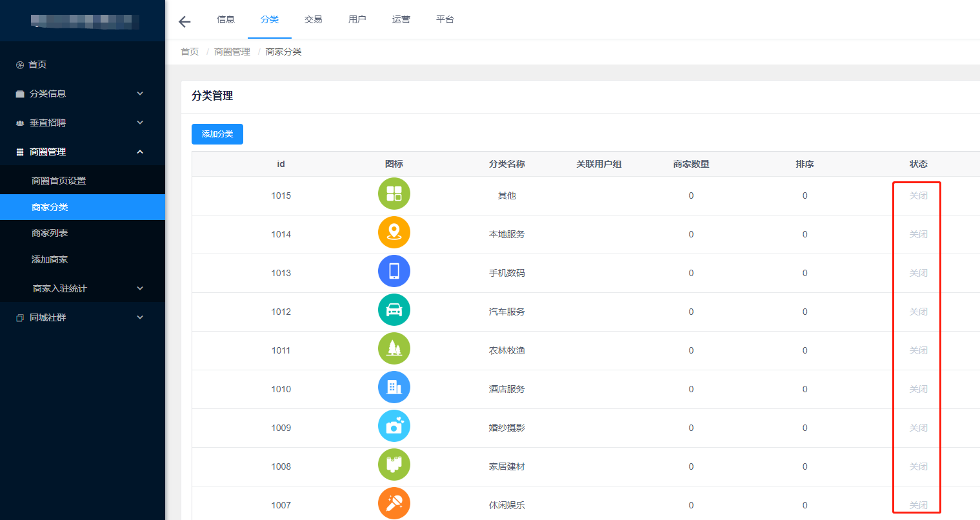The image size is (980, 520).
Task: Click the 商圈管理 breadcrumb link
Action: (232, 52)
